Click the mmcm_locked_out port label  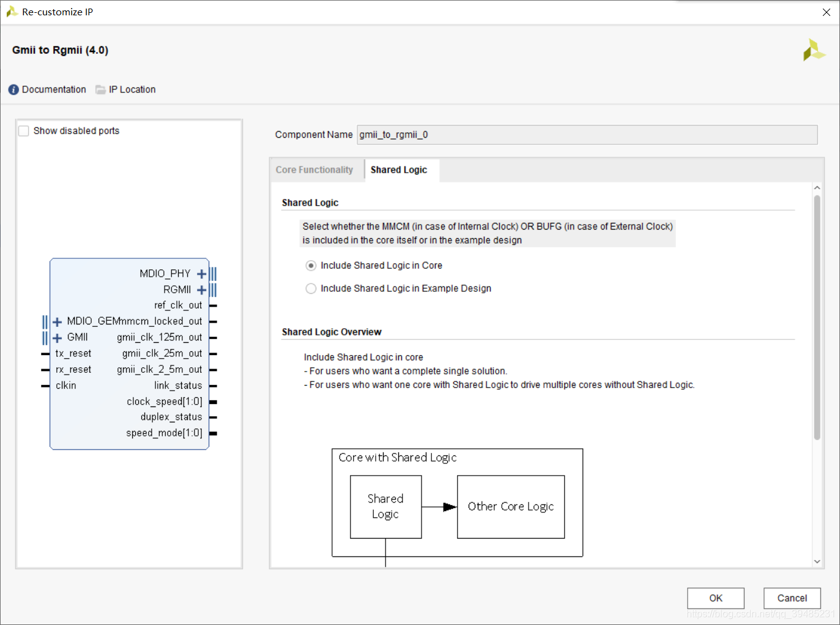point(162,321)
